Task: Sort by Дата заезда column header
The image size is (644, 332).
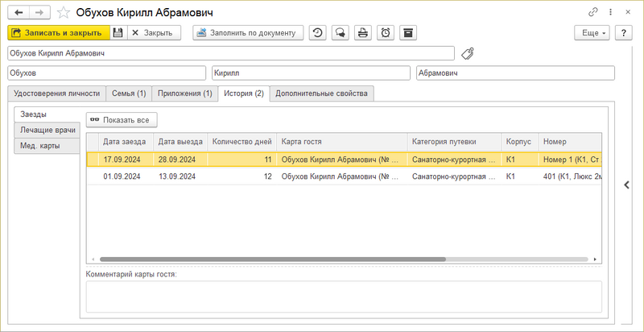Action: (x=126, y=142)
